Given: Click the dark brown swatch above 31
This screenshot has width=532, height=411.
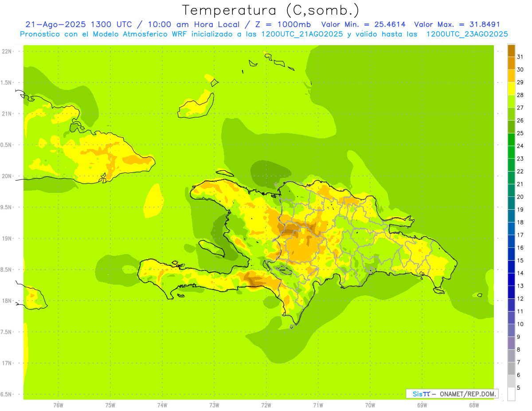Looking at the screenshot, I should click(511, 51).
